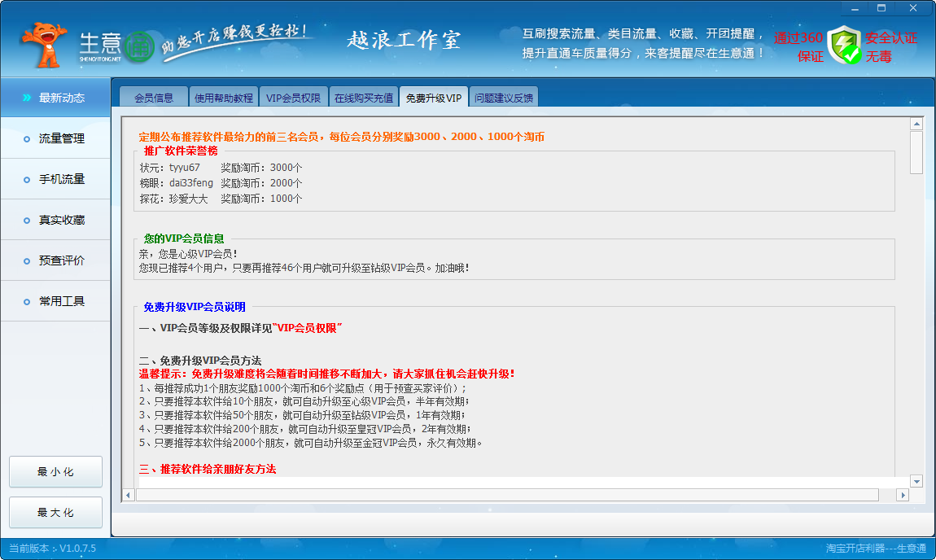Click the 360 green shield security icon
The width and height of the screenshot is (936, 560).
click(844, 46)
